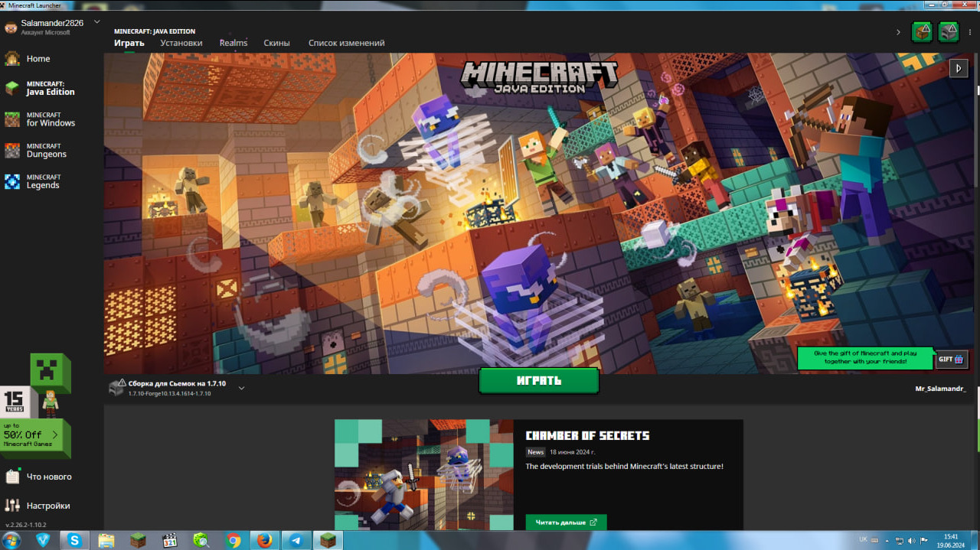Click Media Player Classic taskbar icon
This screenshot has width=980, height=550.
click(170, 540)
